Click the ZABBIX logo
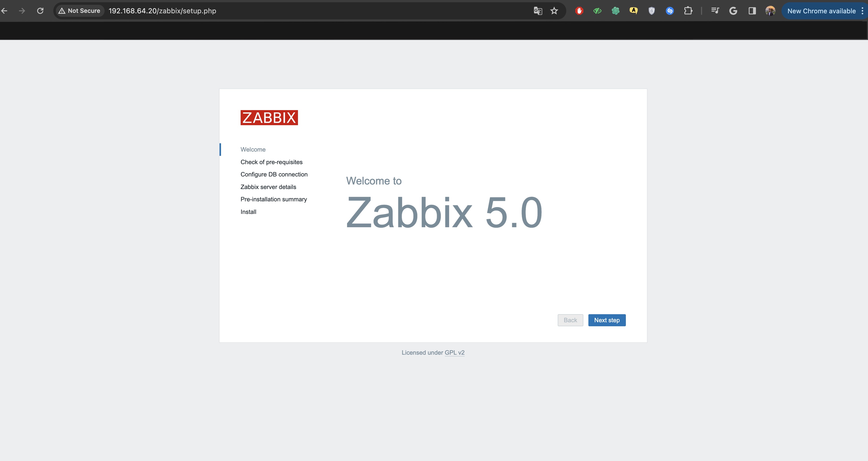868x461 pixels. pos(269,118)
